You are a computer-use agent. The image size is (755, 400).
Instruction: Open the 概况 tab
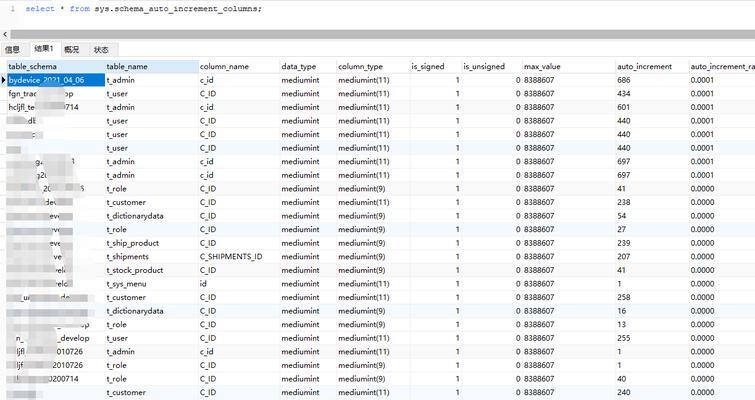[x=71, y=50]
